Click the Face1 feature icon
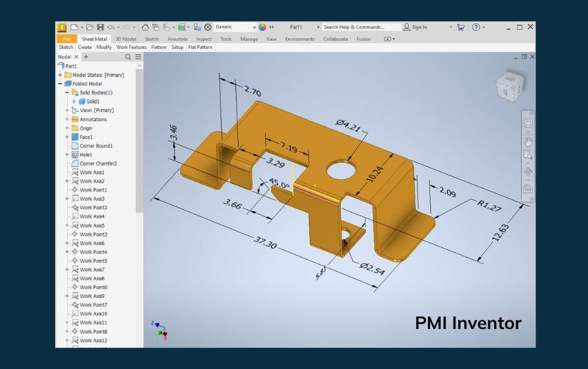This screenshot has height=369, width=588. pos(75,137)
